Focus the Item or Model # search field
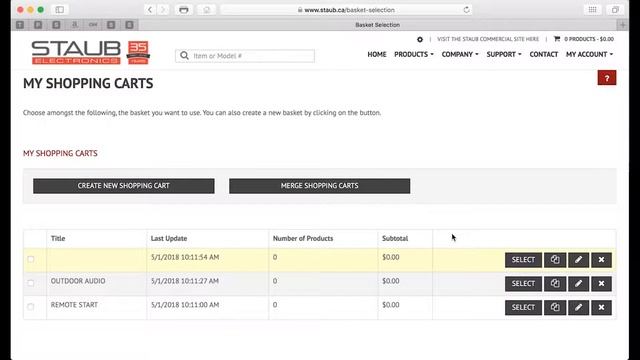The image size is (640, 360). (x=245, y=56)
